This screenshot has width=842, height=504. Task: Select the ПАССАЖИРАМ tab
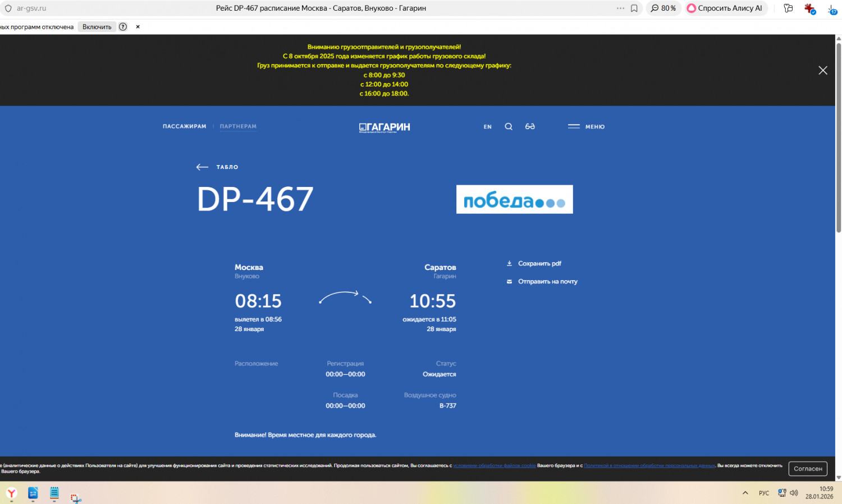185,126
